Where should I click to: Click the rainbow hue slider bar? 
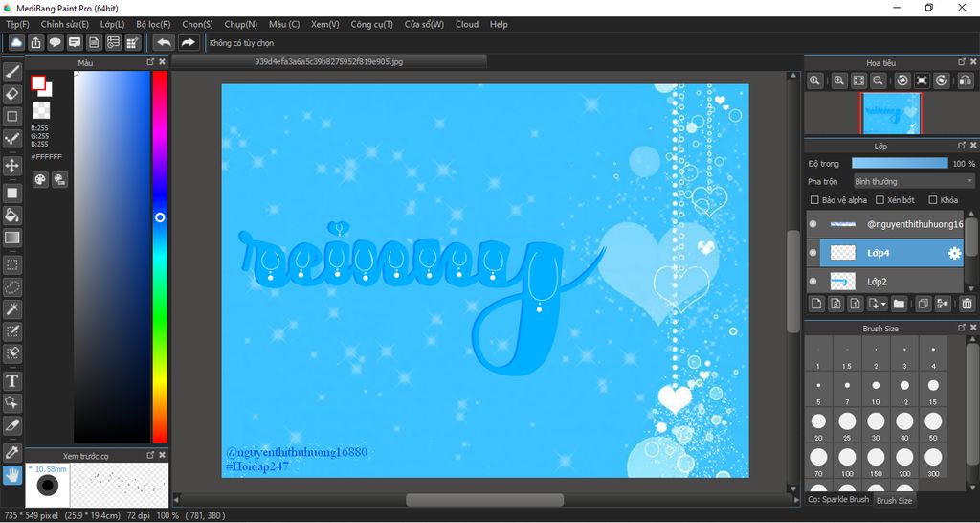pos(160,257)
